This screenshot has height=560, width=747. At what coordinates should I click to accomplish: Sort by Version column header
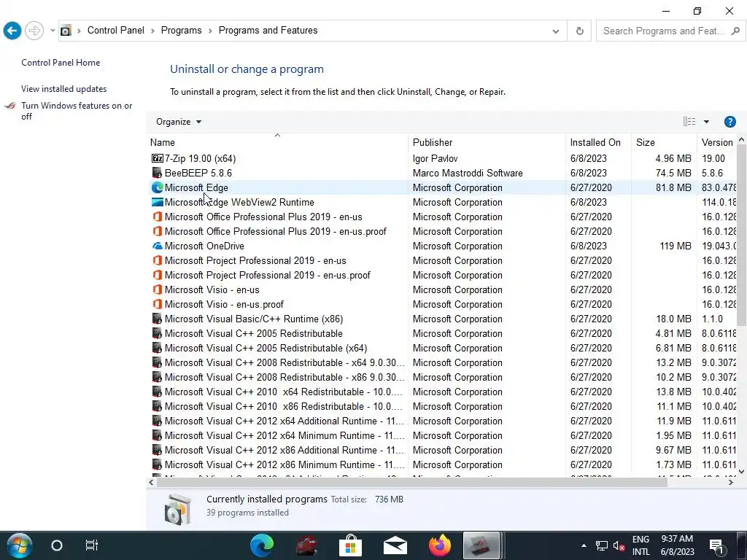(717, 142)
